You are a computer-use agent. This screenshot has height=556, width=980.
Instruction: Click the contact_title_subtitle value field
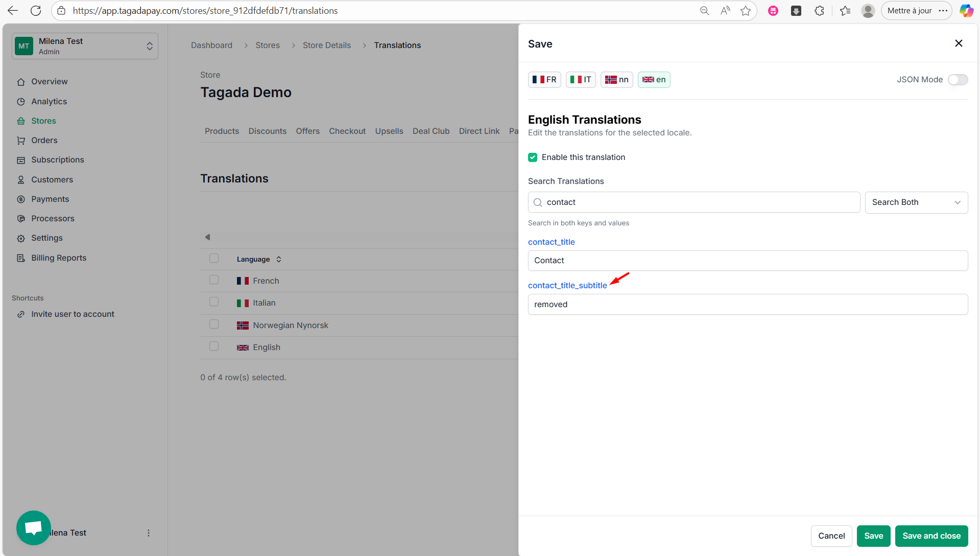[747, 305]
